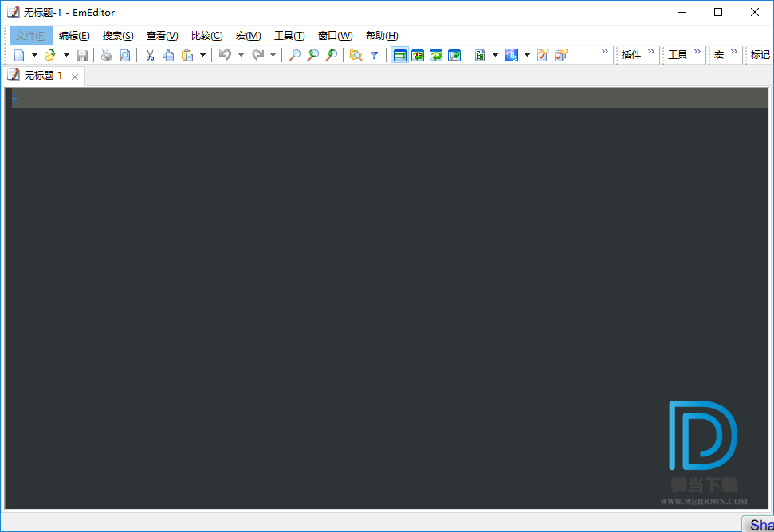Print the document with printer icon
This screenshot has width=774, height=532.
click(106, 55)
